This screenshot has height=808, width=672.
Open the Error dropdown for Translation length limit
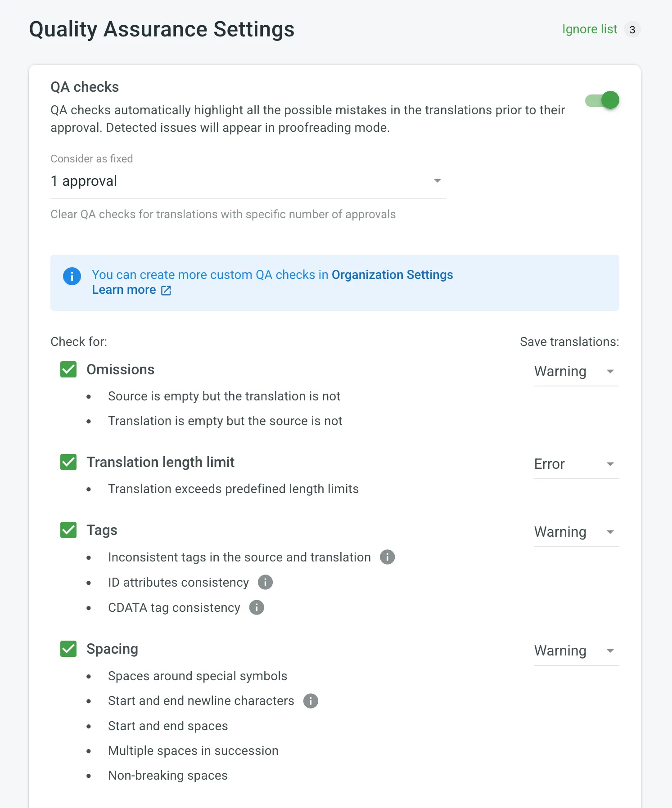576,464
